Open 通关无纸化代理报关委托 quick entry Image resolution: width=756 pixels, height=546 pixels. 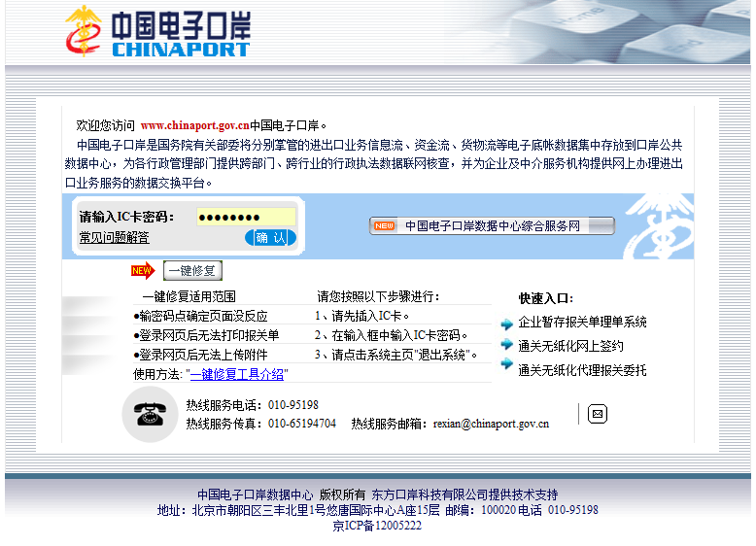[x=582, y=370]
